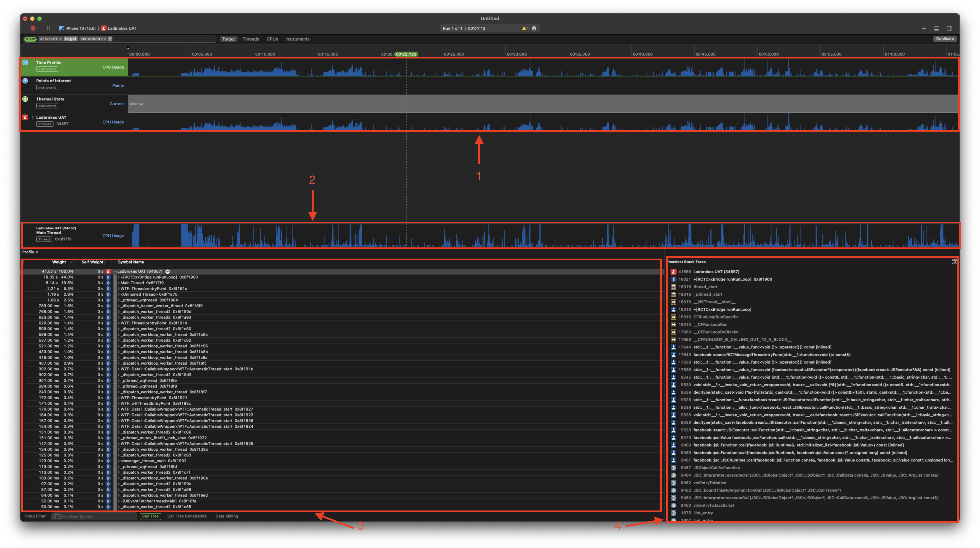This screenshot has height=548, width=980.
Task: Sort by the Weight column header
Action: [59, 262]
